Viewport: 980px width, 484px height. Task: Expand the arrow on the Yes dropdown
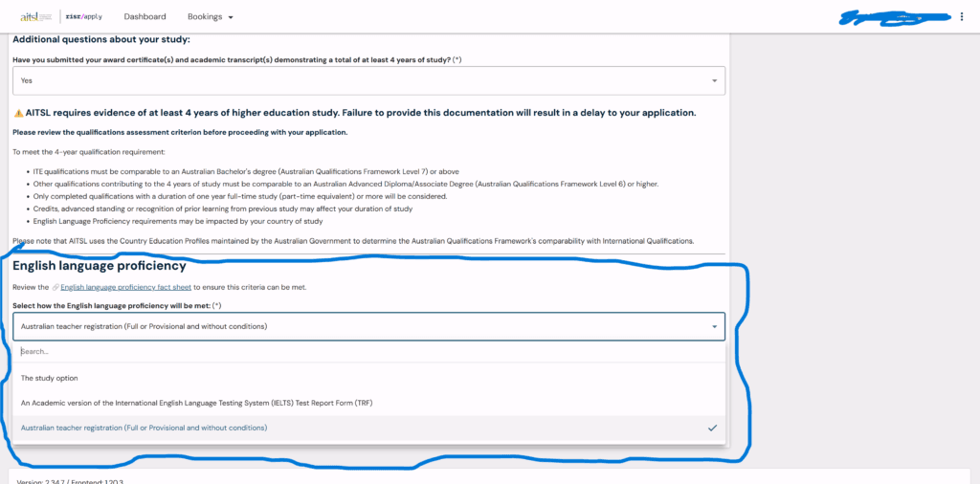pyautogui.click(x=714, y=81)
